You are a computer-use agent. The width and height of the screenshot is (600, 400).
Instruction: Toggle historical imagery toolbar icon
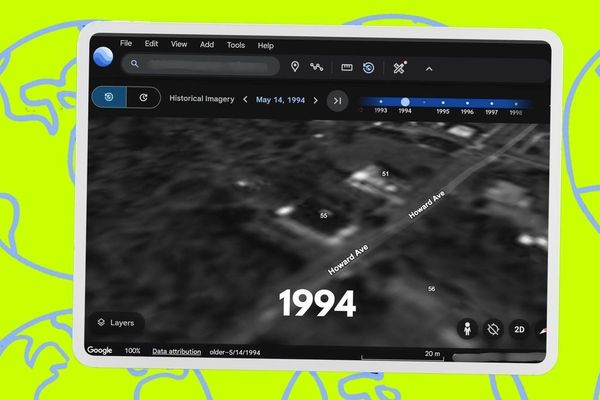[368, 68]
